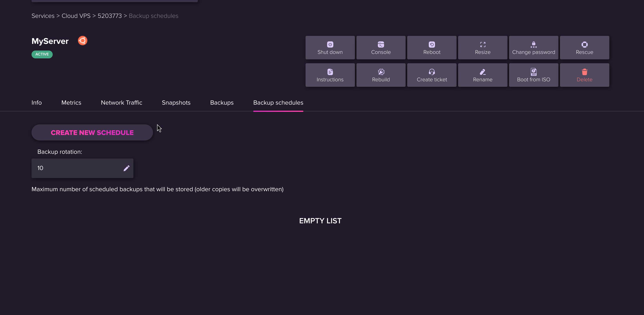
Task: Click the CREATE NEW SCHEDULE button
Action: point(92,132)
